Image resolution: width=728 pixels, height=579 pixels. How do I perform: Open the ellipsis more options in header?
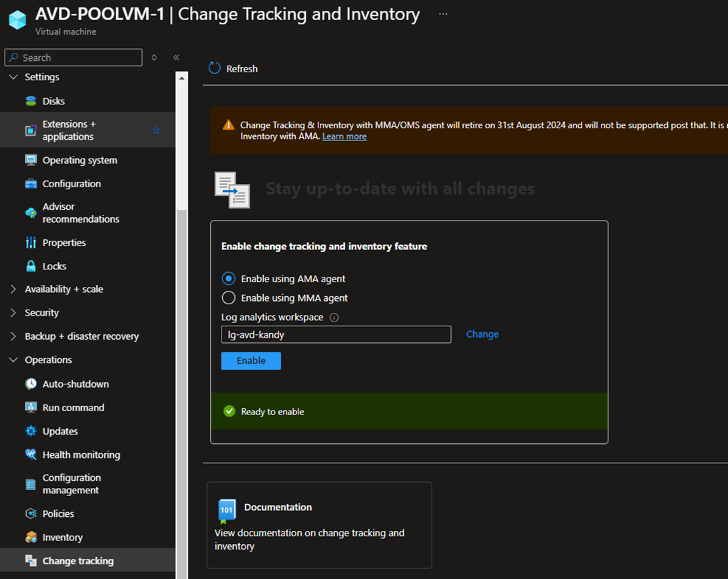pyautogui.click(x=444, y=14)
